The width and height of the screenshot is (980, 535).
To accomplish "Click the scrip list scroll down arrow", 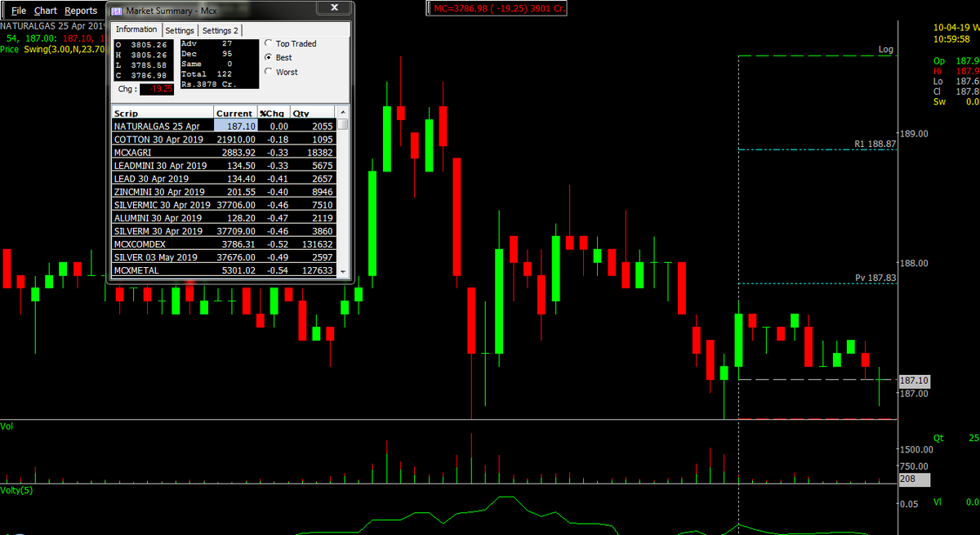I will pyautogui.click(x=343, y=271).
